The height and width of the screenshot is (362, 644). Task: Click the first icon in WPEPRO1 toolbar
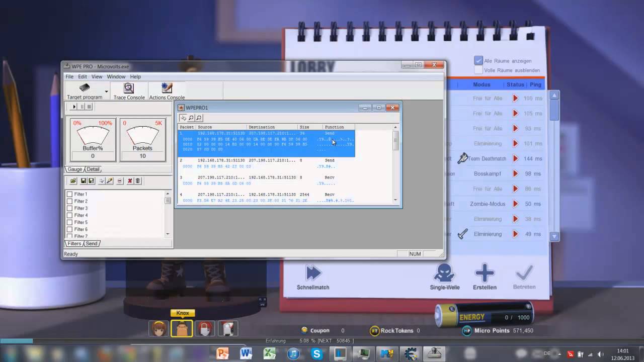(x=183, y=118)
